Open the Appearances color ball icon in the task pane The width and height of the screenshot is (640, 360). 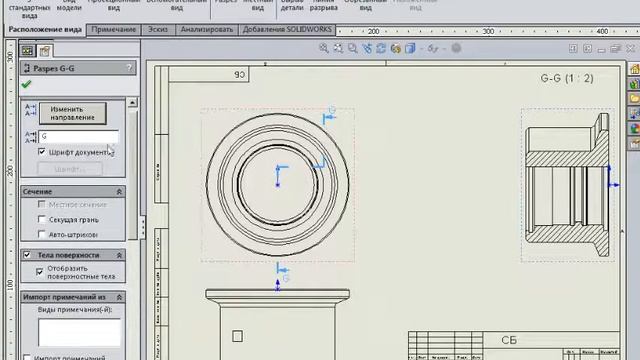(634, 129)
